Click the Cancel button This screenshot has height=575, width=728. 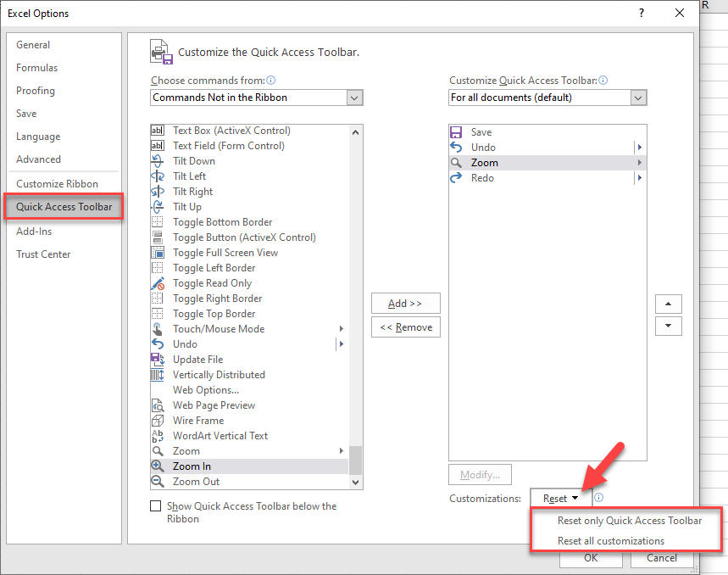pos(662,559)
